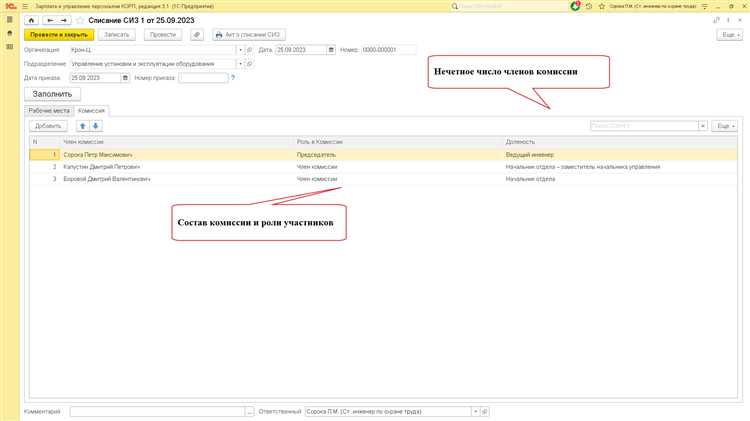Switch to the Рабочие места tab
The image size is (750, 421).
pos(48,110)
